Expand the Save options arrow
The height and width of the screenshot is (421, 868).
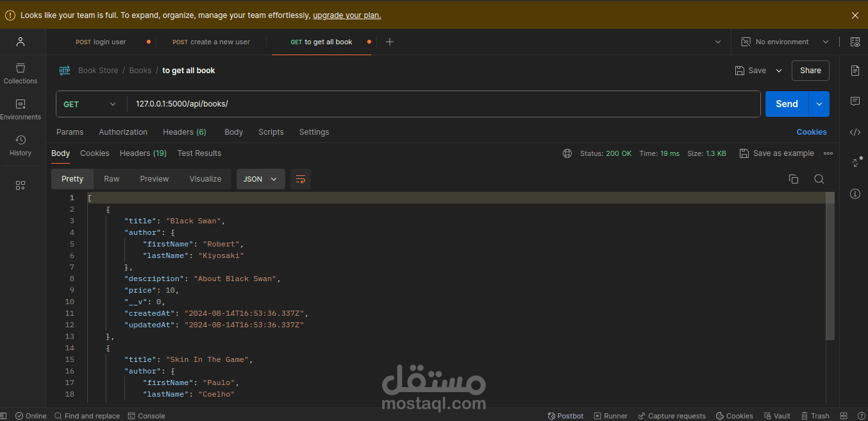779,71
